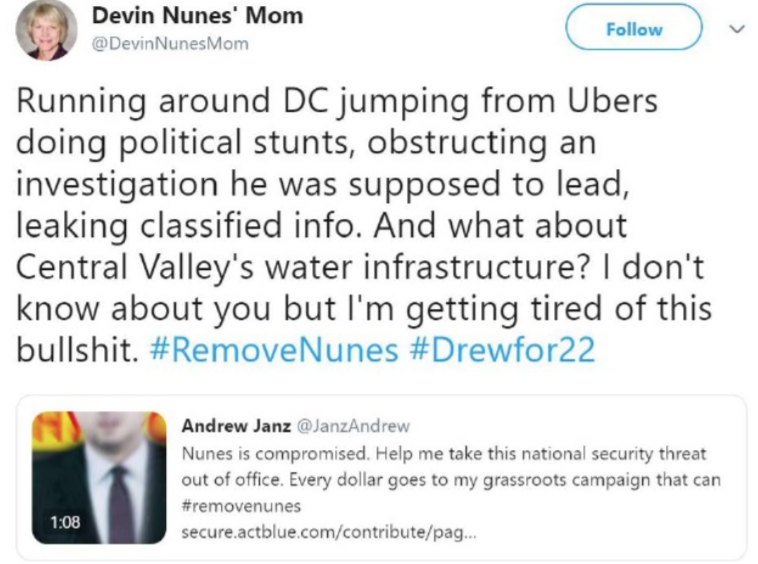The image size is (758, 564).
Task: Open the #removenunes hashtag in quoted tweet
Action: click(x=241, y=506)
